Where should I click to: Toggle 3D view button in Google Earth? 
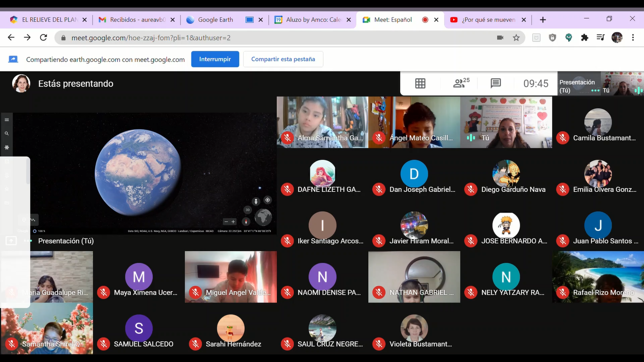click(x=248, y=210)
